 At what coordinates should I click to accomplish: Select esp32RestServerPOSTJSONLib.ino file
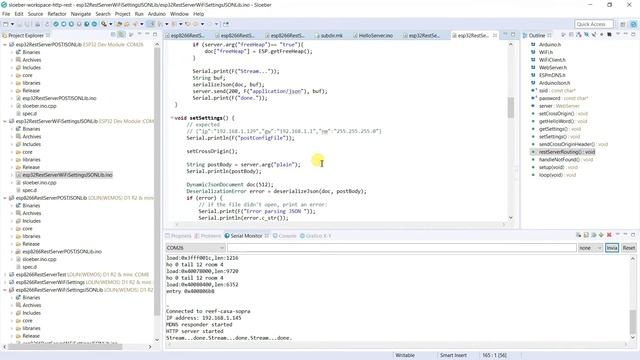tap(59, 98)
